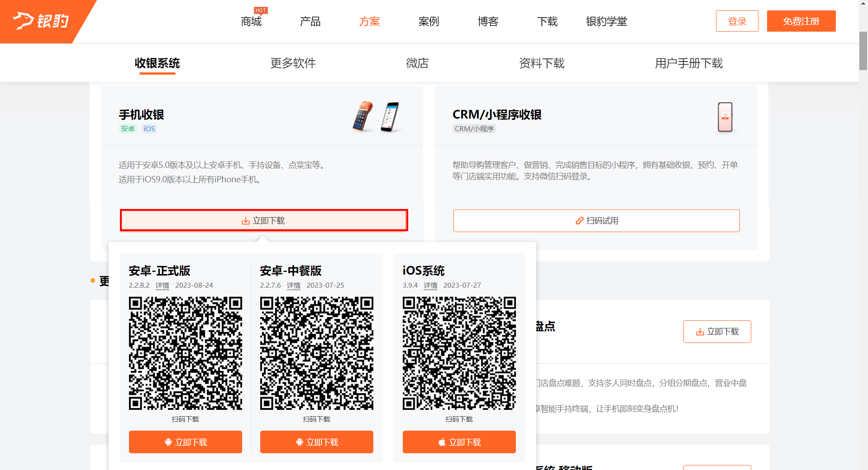Viewport: 868px width, 470px height.
Task: Click the 安卓-正式版 QR code
Action: pos(186,353)
